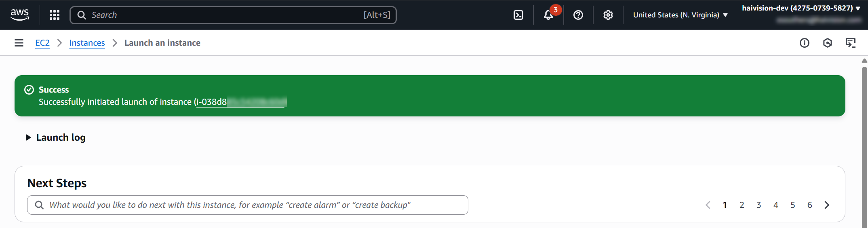Open the info panel icon
This screenshot has height=228, width=868.
(x=804, y=43)
